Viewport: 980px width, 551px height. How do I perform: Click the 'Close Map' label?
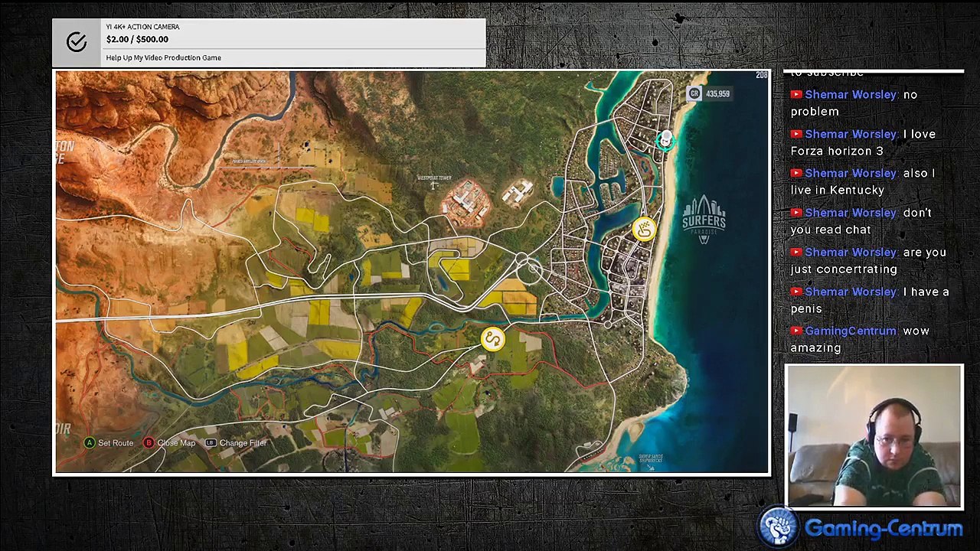[176, 443]
